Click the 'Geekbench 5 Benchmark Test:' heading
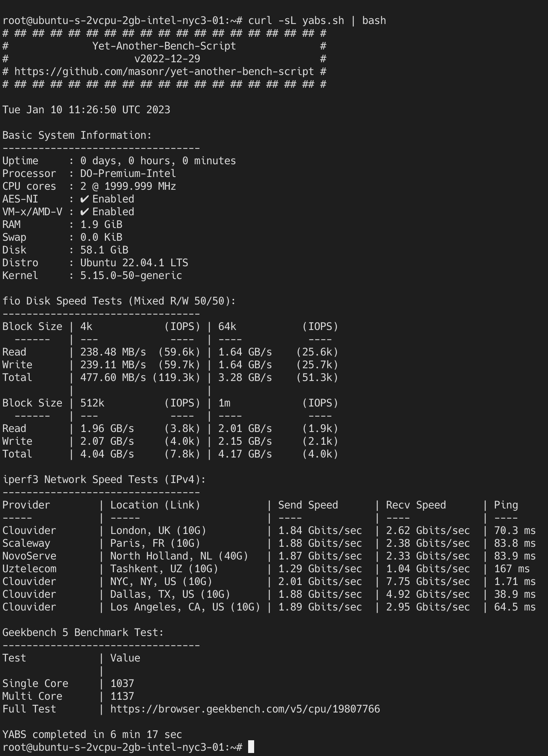Viewport: 548px width, 756px height. 83,633
